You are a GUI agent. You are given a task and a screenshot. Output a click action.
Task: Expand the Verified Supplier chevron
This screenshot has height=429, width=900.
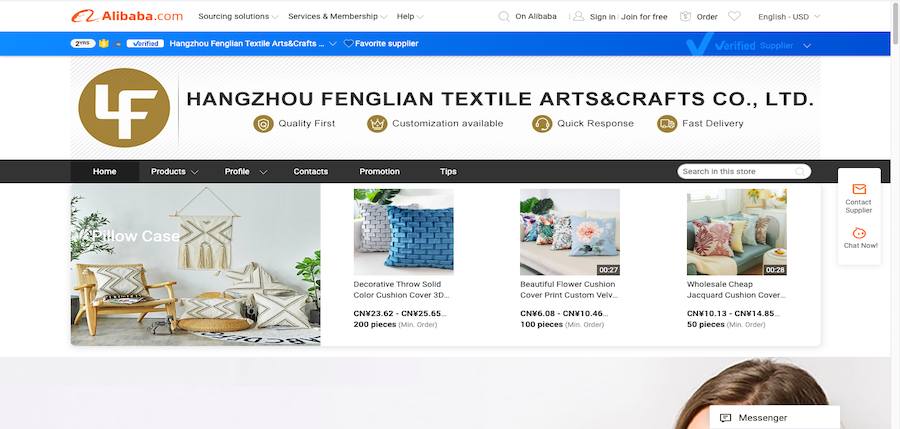pos(807,46)
